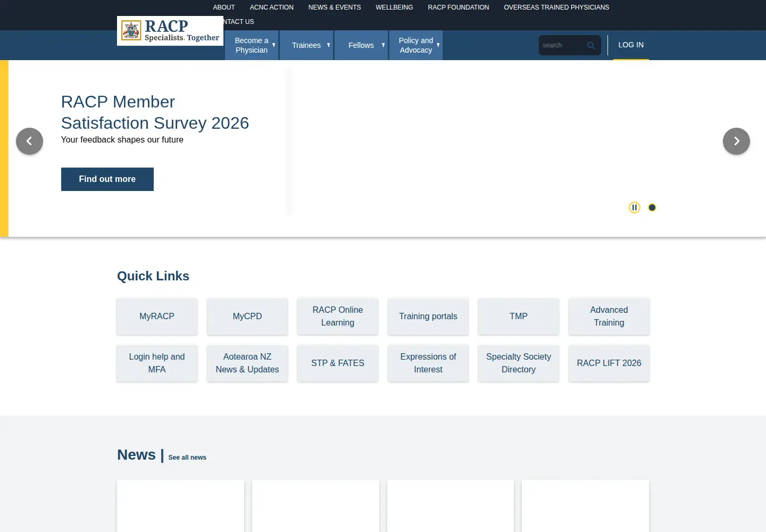The image size is (766, 532).
Task: Go to next carousel slide arrow
Action: (x=736, y=141)
